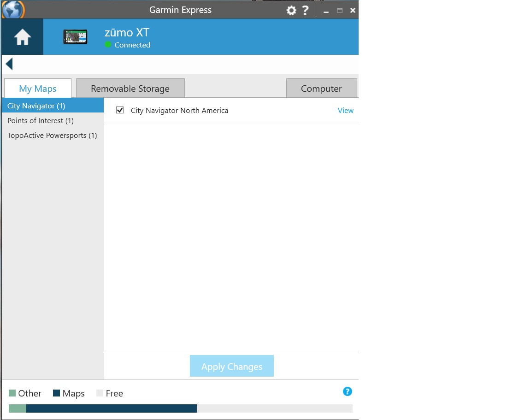Switch to Computer tab

tap(321, 89)
